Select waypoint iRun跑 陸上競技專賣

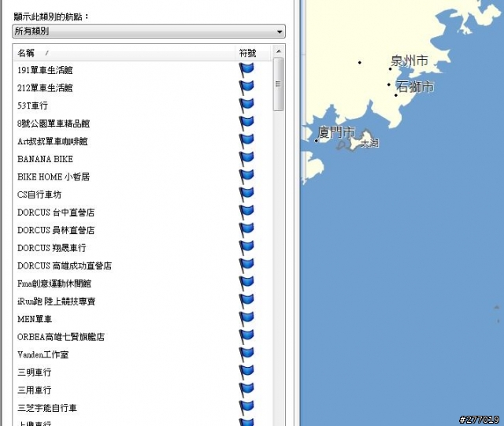pos(56,302)
